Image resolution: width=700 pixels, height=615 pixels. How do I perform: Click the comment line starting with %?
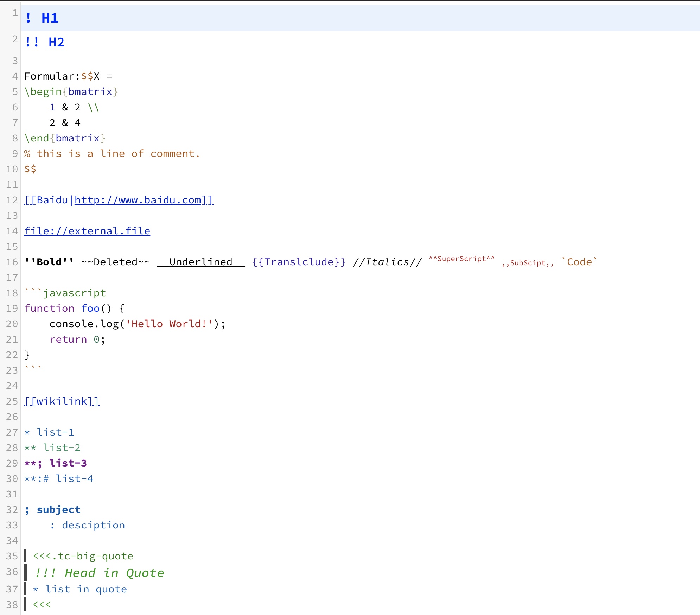tap(112, 154)
